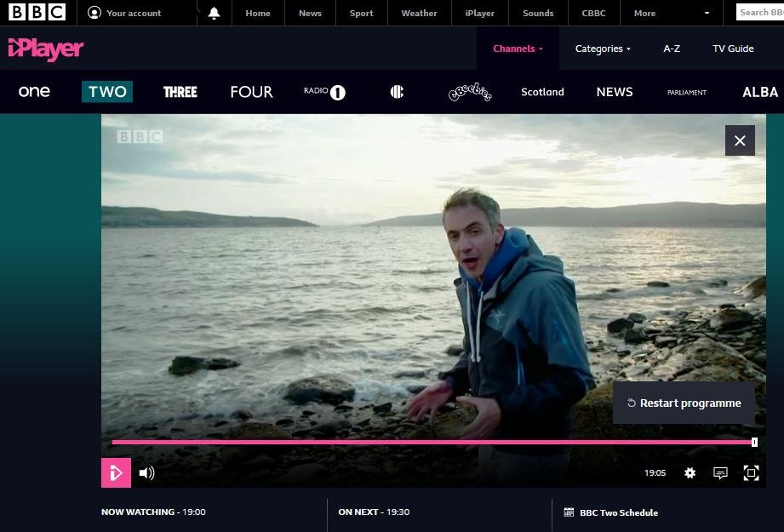Viewport: 784px width, 532px height.
Task: Open the BBC iPlayer logo home
Action: click(46, 49)
